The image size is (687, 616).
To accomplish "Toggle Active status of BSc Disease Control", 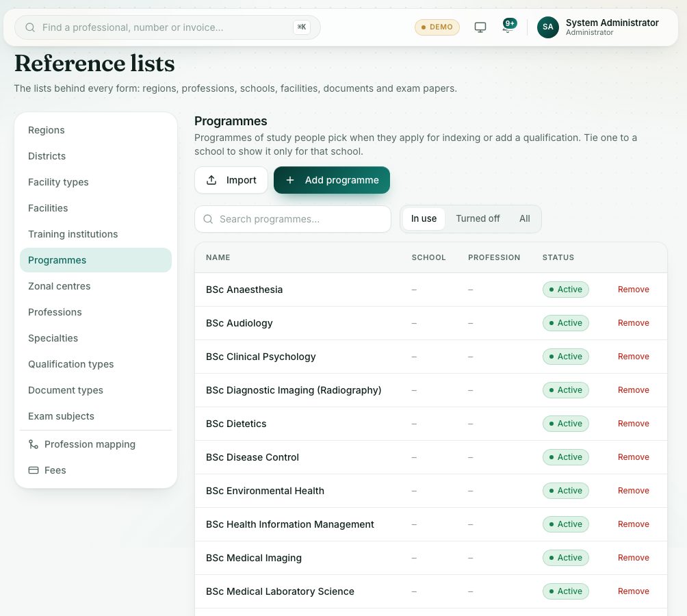I will click(566, 457).
